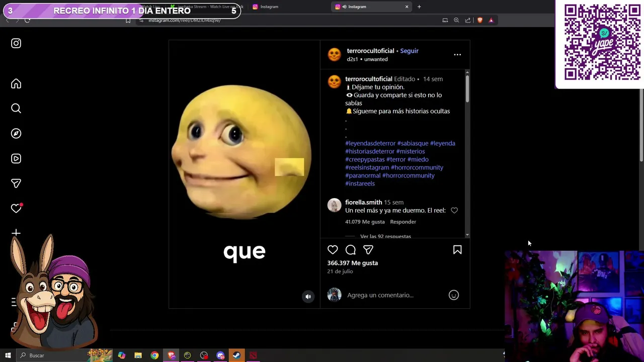Open terrorocultoficial username in caption
This screenshot has width=644, height=362.
pos(369,79)
